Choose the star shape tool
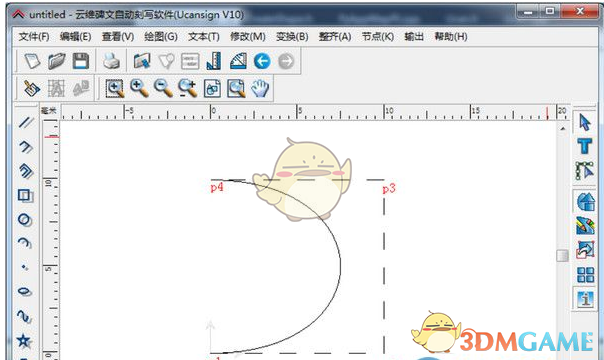This screenshot has width=604, height=360. tap(24, 341)
